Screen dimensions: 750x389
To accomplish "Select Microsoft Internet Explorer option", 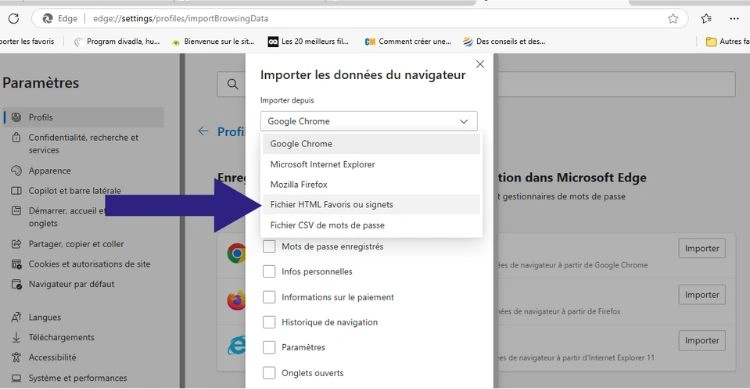I will [371, 164].
